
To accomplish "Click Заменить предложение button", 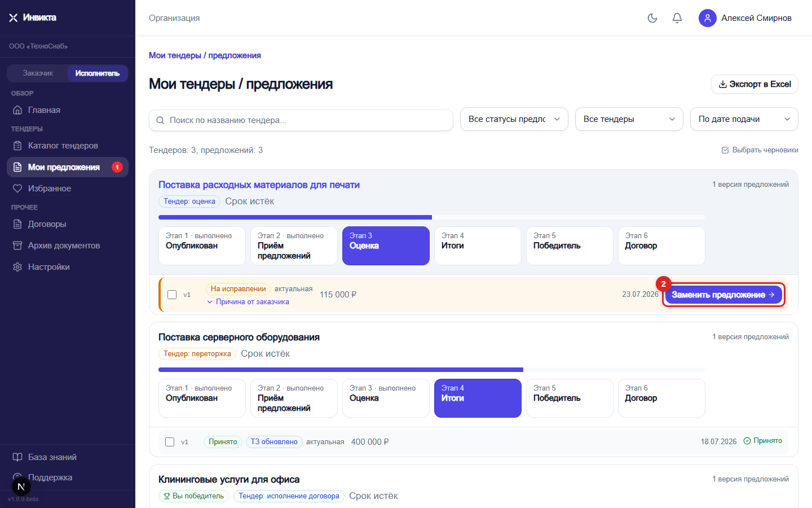I will tap(723, 295).
